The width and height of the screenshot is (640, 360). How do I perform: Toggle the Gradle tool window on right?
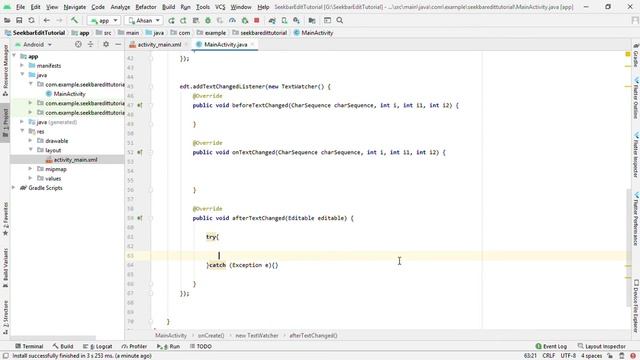pyautogui.click(x=636, y=55)
